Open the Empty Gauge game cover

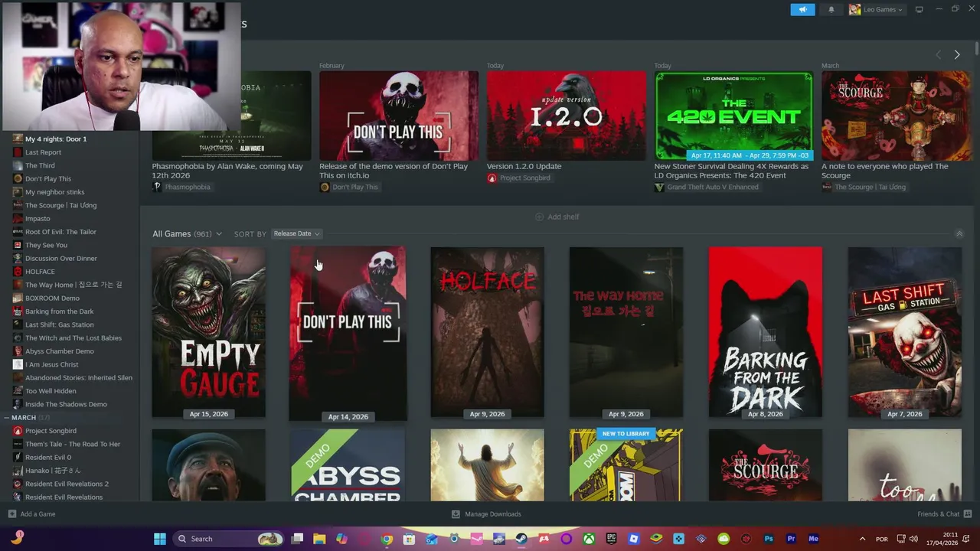click(x=209, y=332)
